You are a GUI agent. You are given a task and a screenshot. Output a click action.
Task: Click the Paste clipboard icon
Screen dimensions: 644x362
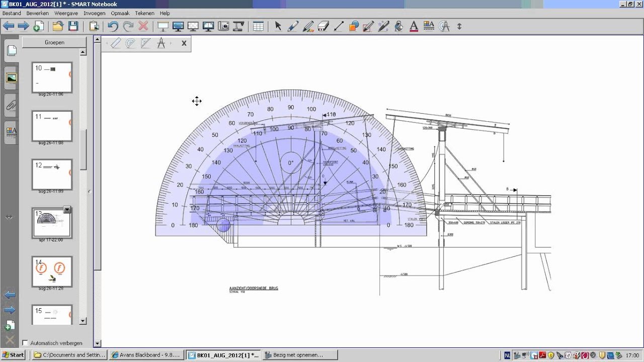(x=94, y=26)
